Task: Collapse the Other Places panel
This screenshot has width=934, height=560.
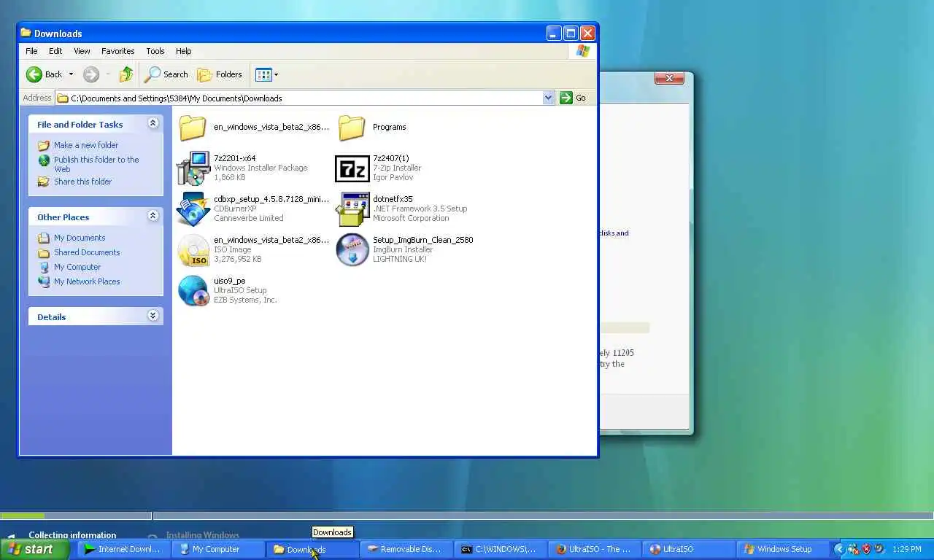Action: (153, 216)
